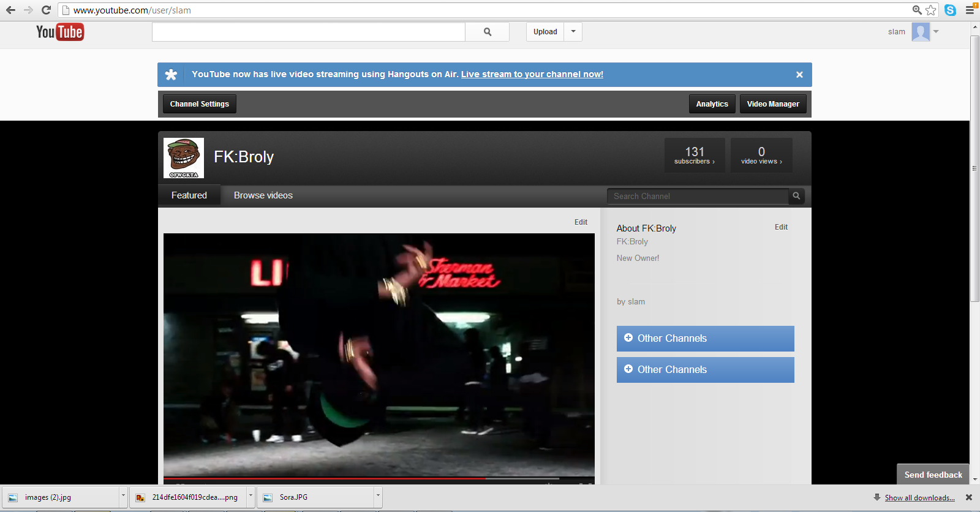Open the Skype extension icon
This screenshot has width=980, height=512.
[950, 10]
